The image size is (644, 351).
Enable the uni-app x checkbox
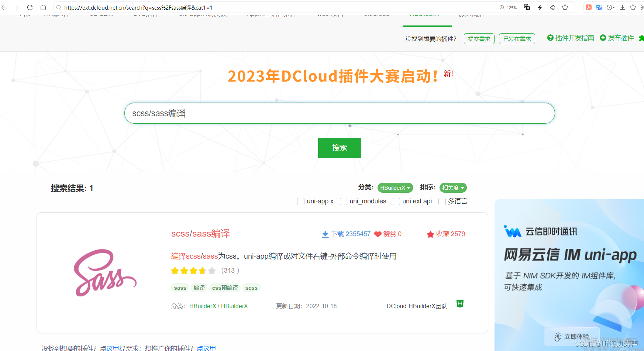(x=301, y=202)
